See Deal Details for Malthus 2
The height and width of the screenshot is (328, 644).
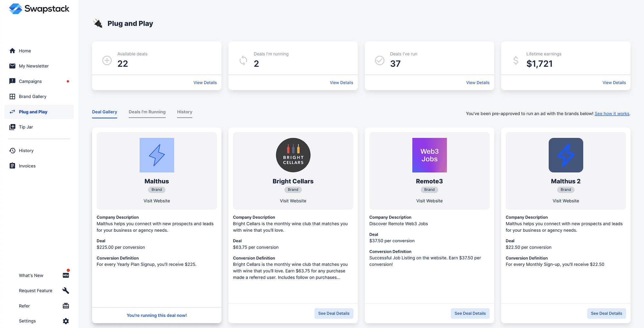(x=606, y=314)
